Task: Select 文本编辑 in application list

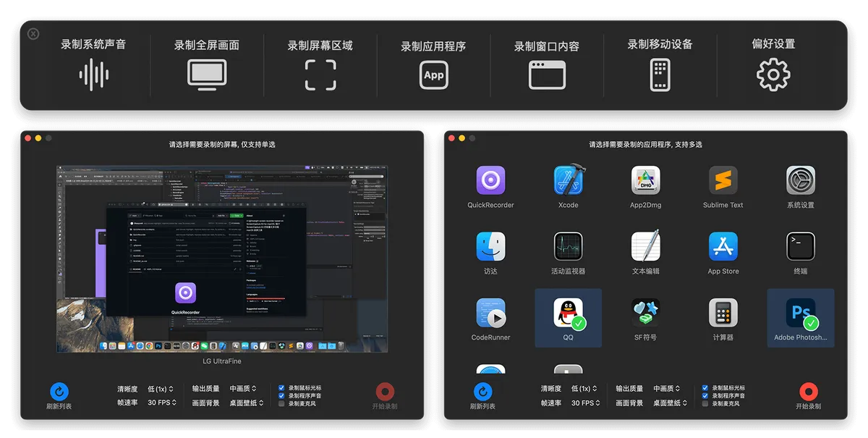Action: coord(645,246)
